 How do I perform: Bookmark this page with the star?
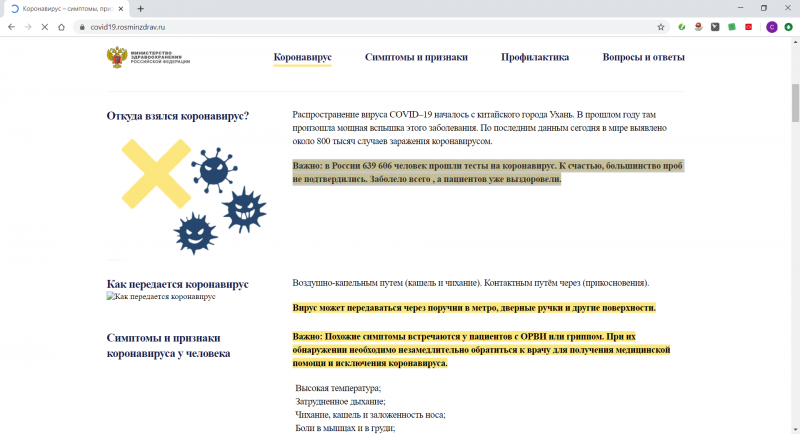[661, 27]
